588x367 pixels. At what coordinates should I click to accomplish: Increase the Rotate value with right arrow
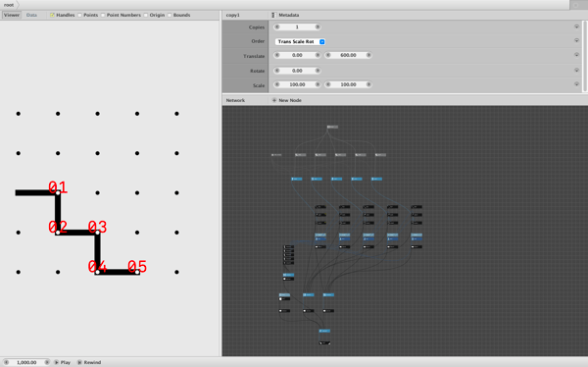click(x=318, y=71)
